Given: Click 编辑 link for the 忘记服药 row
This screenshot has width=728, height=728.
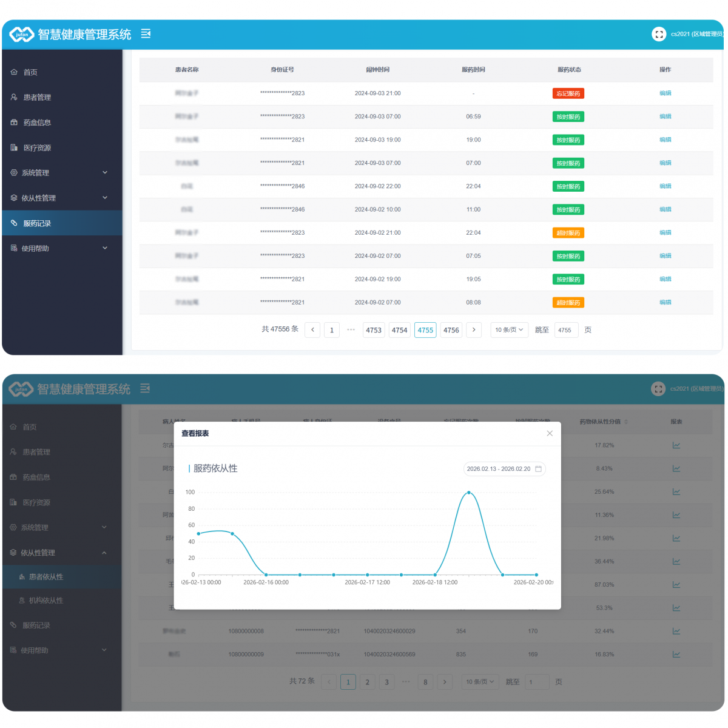Looking at the screenshot, I should pos(666,93).
